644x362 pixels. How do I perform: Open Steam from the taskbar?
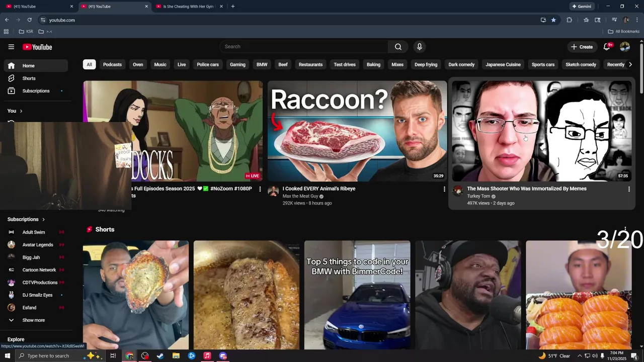click(x=160, y=356)
